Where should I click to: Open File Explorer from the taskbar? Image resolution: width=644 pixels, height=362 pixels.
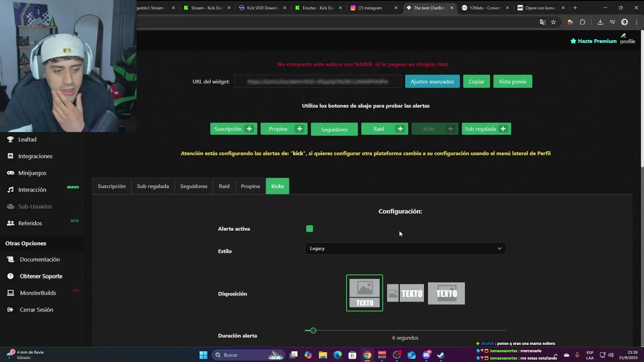point(323,355)
